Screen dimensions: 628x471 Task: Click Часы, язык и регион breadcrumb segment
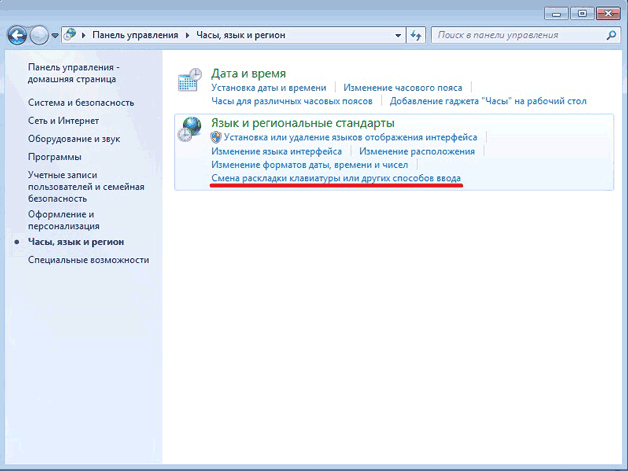click(241, 35)
